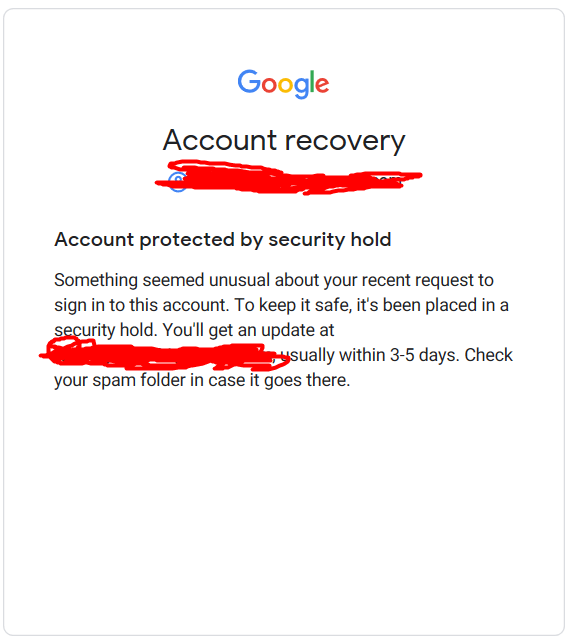Click the blue account avatar icon
The image size is (580, 641).
point(178,182)
